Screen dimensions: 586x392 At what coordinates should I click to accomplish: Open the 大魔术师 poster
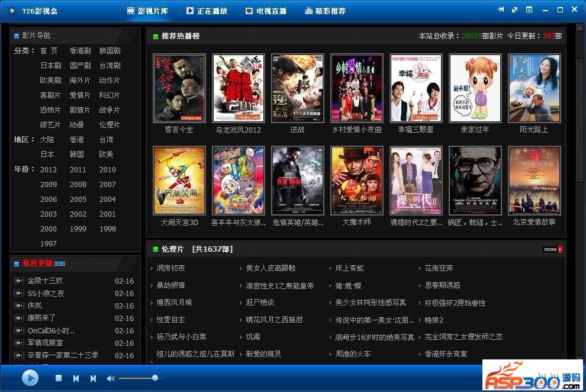pyautogui.click(x=357, y=181)
